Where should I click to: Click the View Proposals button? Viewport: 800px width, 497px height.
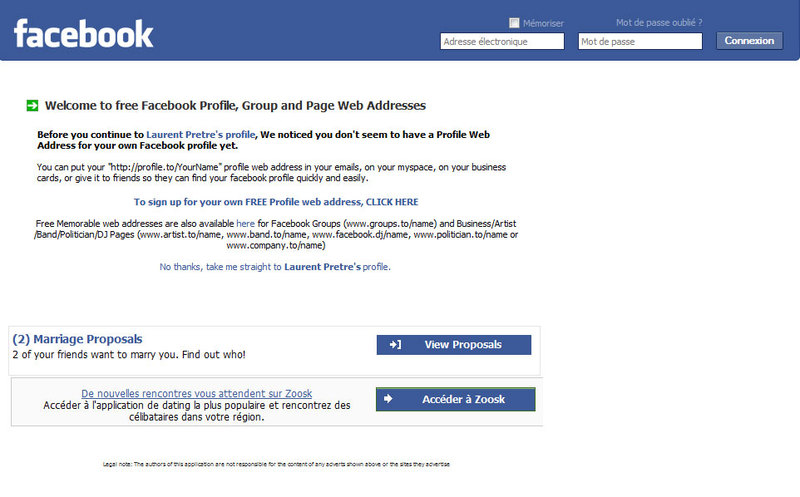454,345
